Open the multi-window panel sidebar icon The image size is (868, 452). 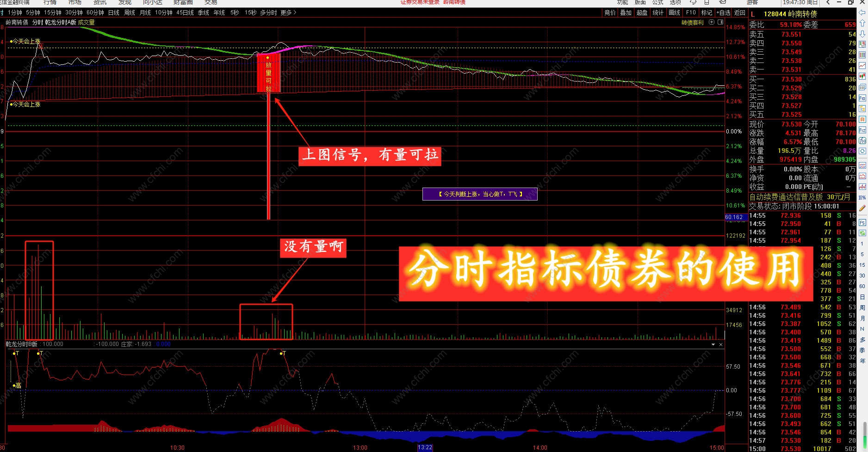coord(862,87)
